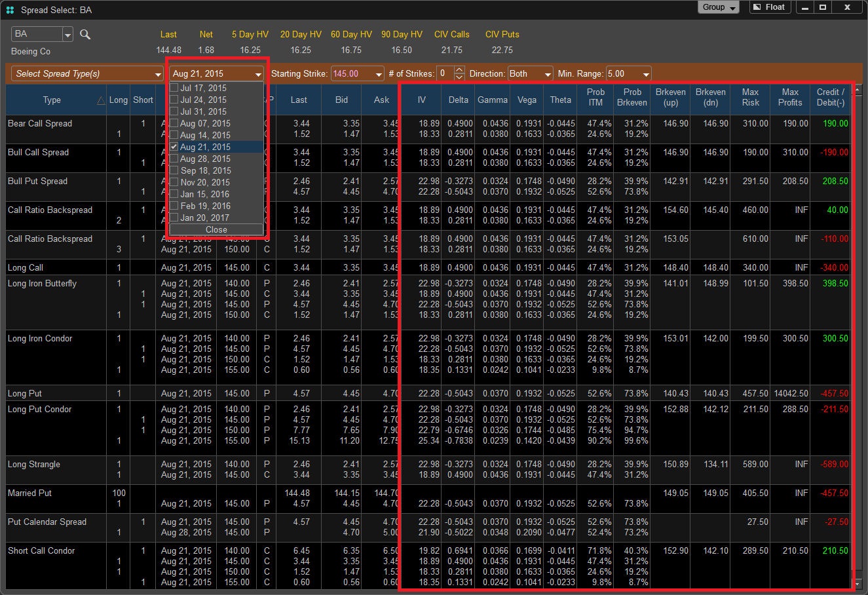This screenshot has width=868, height=595.
Task: Check the Feb 19, 2016 expiration
Action: coord(174,206)
